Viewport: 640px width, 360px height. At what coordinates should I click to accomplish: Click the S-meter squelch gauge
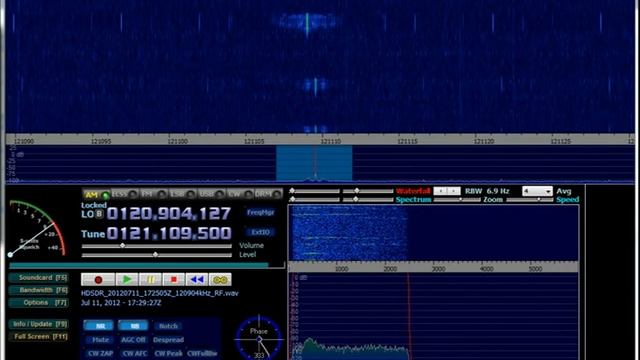(x=37, y=228)
